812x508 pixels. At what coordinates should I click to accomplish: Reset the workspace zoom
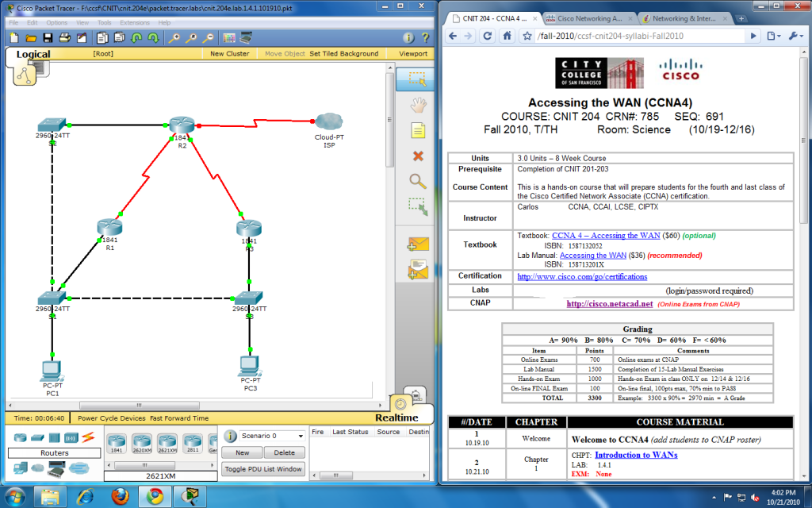click(x=191, y=37)
